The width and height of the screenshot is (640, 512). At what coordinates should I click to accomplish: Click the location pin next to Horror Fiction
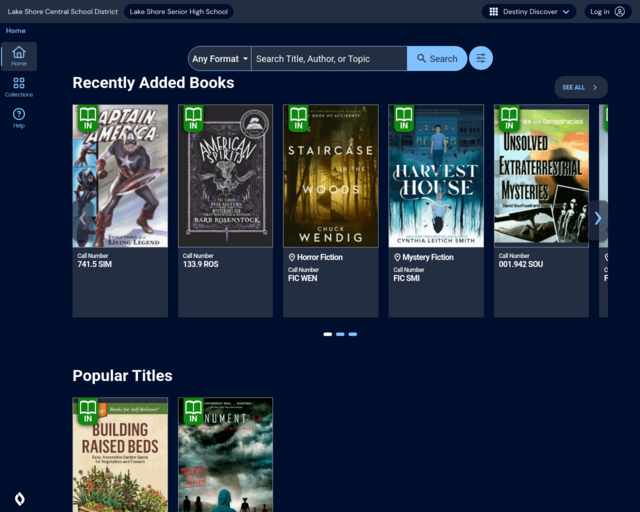click(292, 257)
